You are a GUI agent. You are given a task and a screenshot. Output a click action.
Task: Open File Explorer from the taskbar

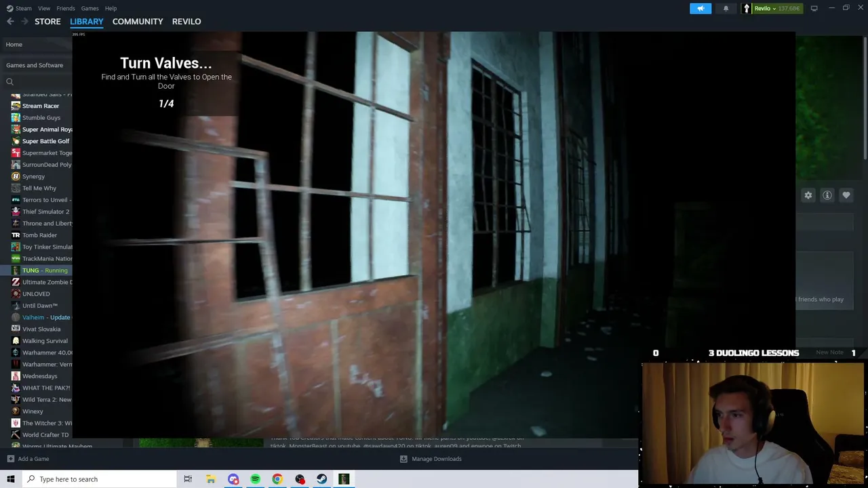211,479
